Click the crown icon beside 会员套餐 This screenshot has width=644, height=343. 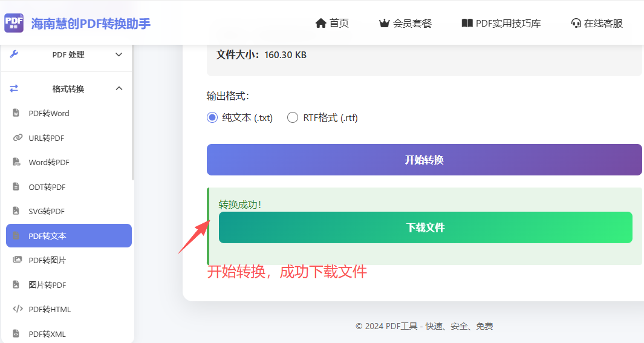pyautogui.click(x=384, y=24)
